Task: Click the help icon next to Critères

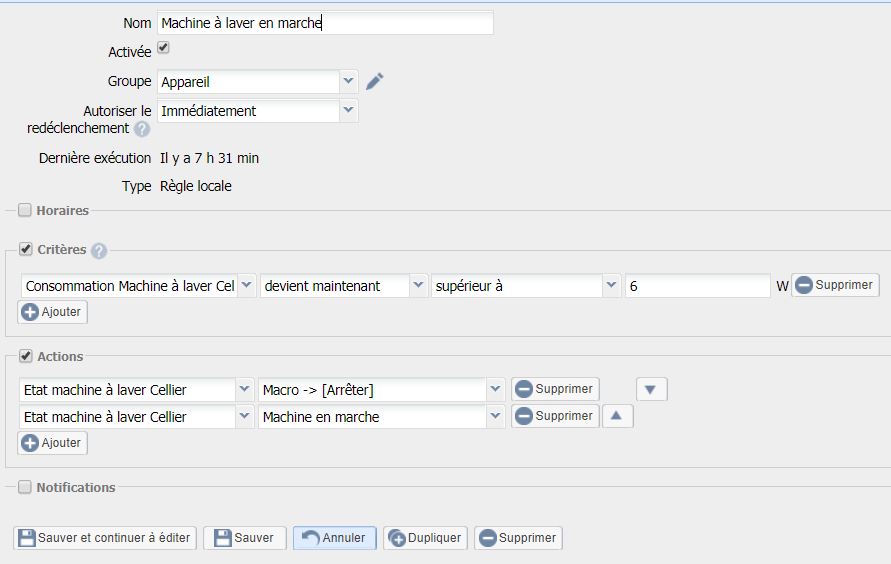Action: 99,251
